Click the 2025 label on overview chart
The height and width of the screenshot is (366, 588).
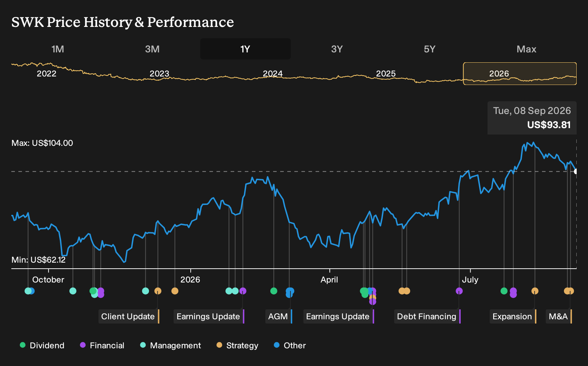pos(386,74)
